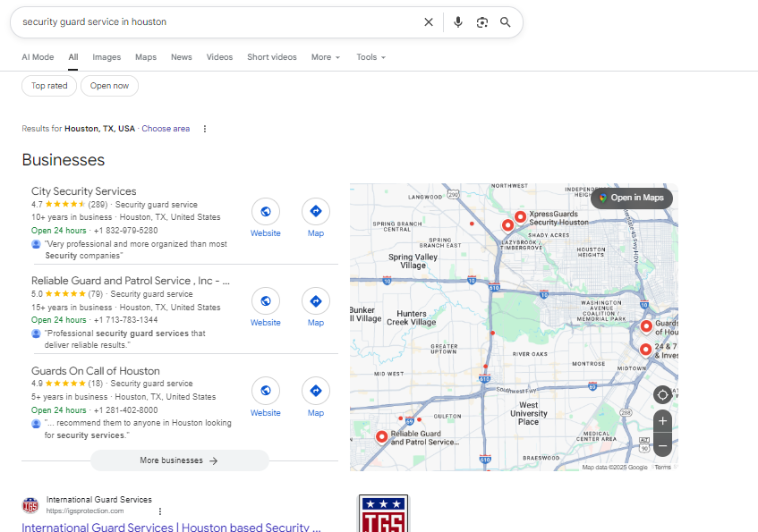Center map on my current location

662,394
